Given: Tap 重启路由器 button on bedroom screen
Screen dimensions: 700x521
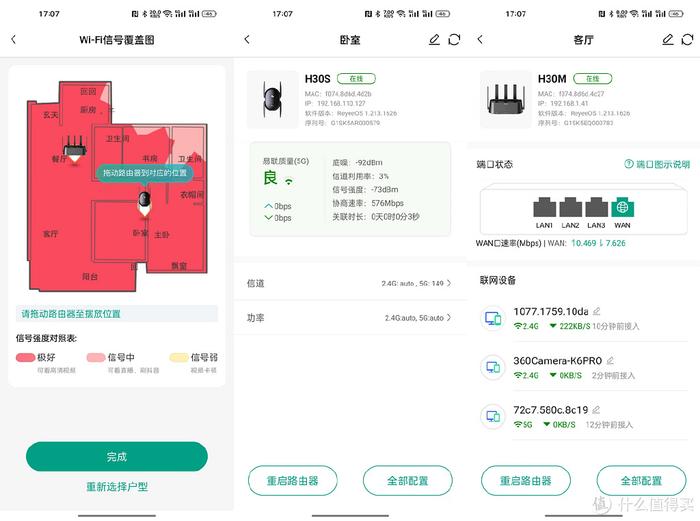Looking at the screenshot, I should 292,481.
